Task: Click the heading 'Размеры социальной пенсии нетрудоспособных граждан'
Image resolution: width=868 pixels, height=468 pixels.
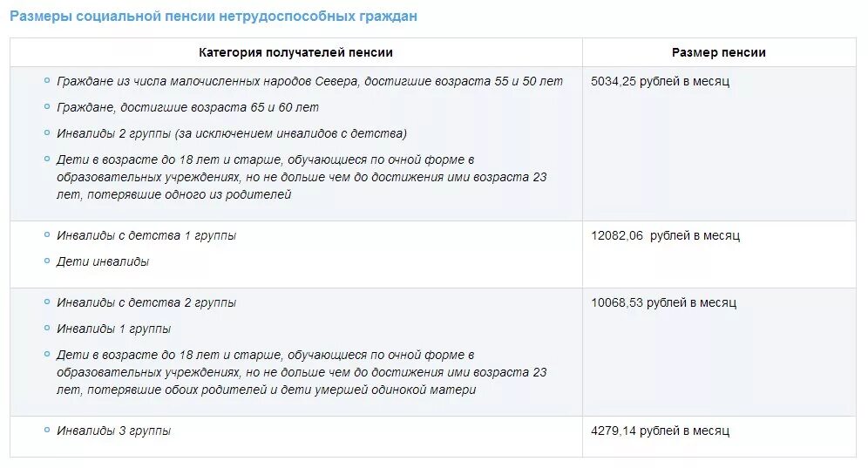Action: coord(214,16)
